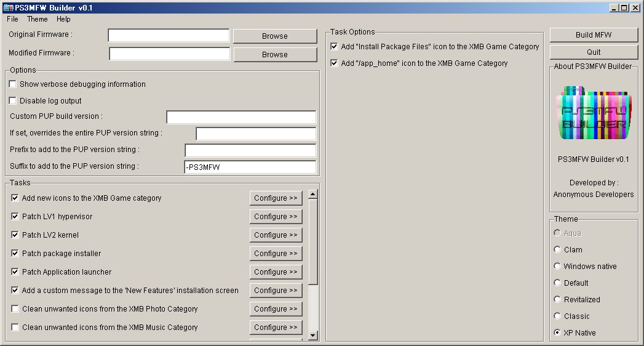
Task: Focus the Original Firmware input field
Action: pyautogui.click(x=169, y=35)
